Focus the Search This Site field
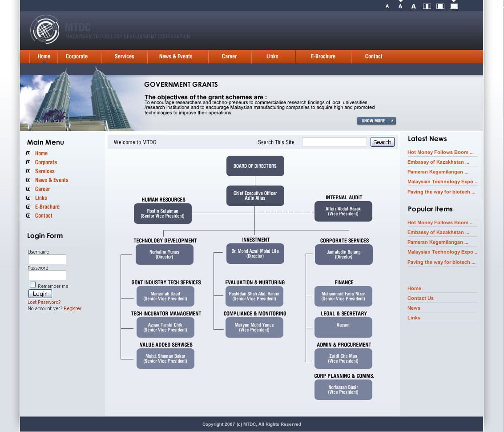Image resolution: width=504 pixels, height=432 pixels. (x=334, y=142)
